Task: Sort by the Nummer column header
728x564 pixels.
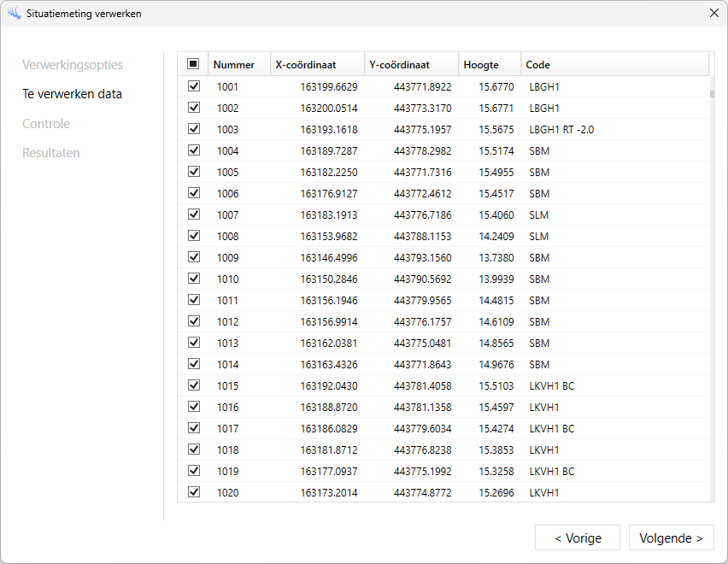Action: click(234, 65)
